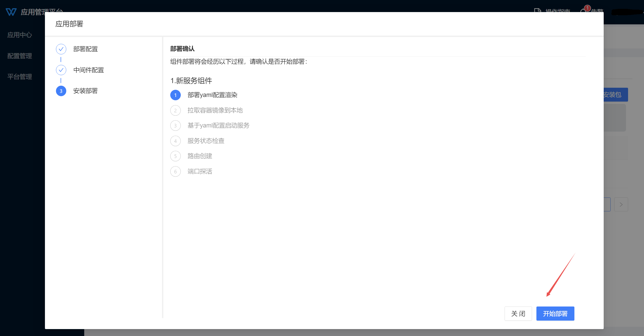Image resolution: width=644 pixels, height=336 pixels.
Task: Click the step 3 安装部署 circle icon
Action: click(61, 91)
